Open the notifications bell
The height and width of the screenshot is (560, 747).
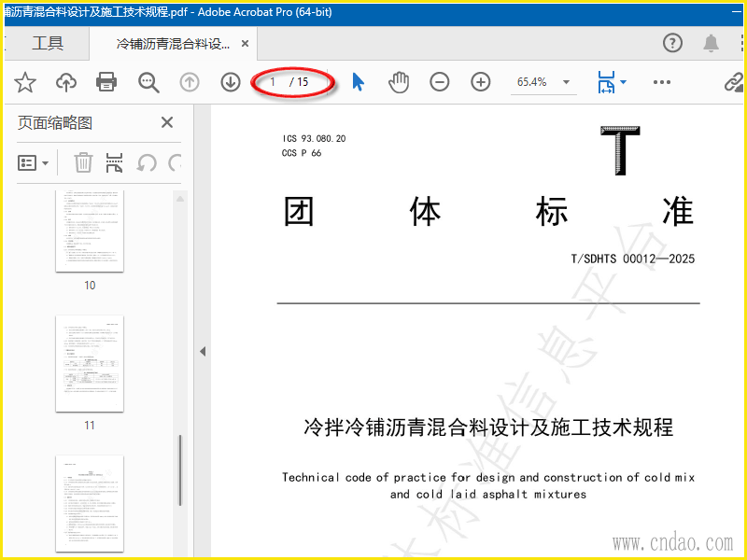tap(712, 43)
